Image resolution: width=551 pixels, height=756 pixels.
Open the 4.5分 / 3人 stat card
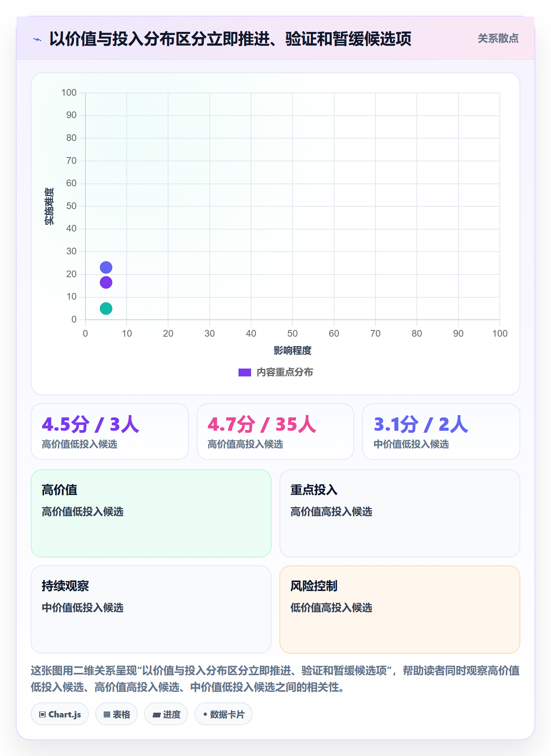coord(110,432)
